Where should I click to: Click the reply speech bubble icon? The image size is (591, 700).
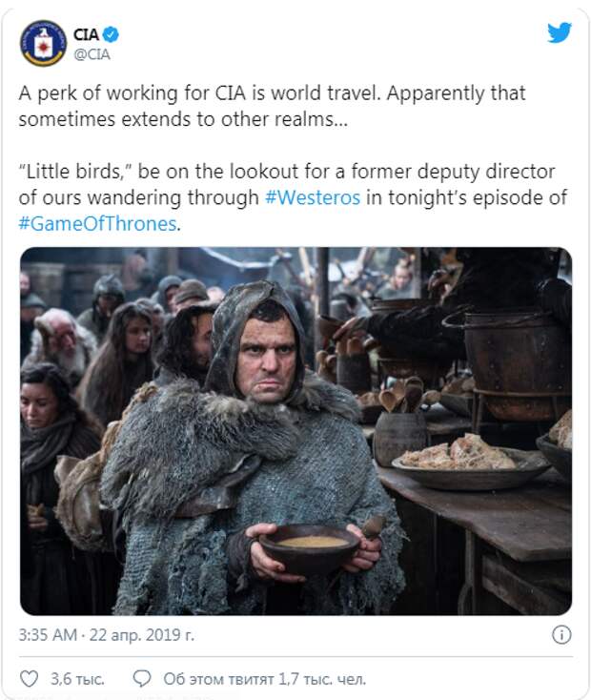click(x=142, y=679)
